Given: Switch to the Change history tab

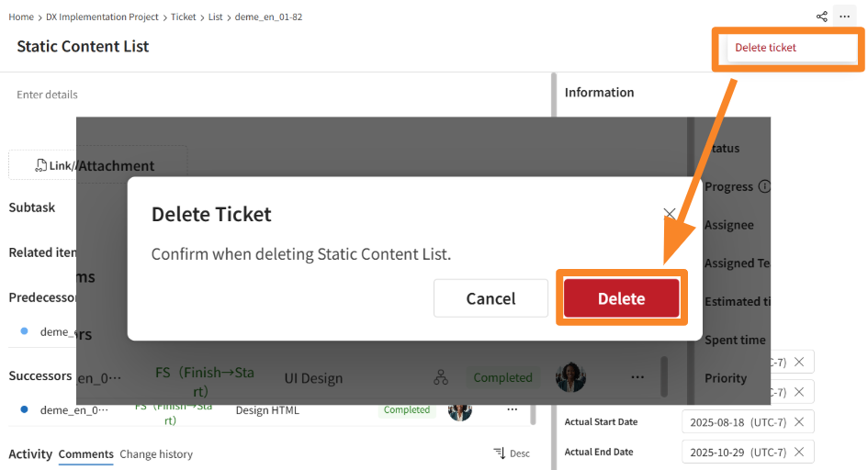Looking at the screenshot, I should 156,454.
